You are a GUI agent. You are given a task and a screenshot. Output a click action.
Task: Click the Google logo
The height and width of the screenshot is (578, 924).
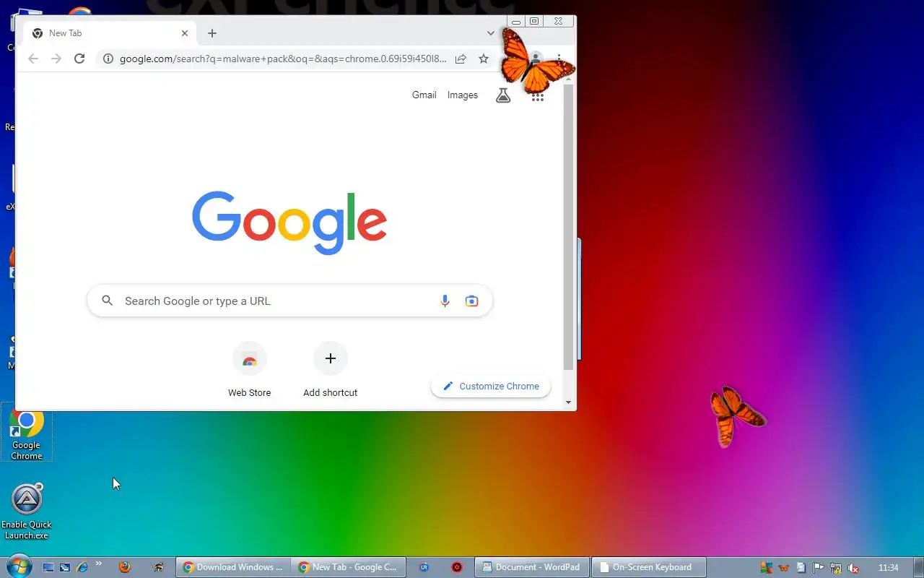289,223
